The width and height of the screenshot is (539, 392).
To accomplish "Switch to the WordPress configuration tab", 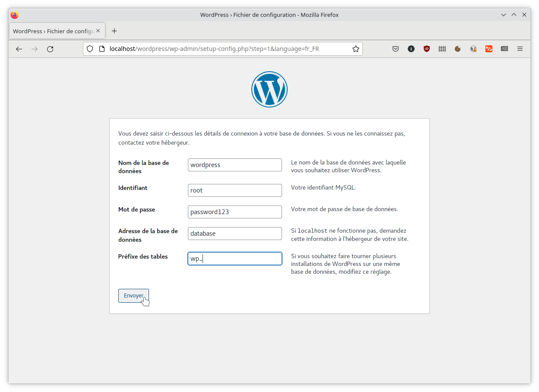I will [52, 31].
